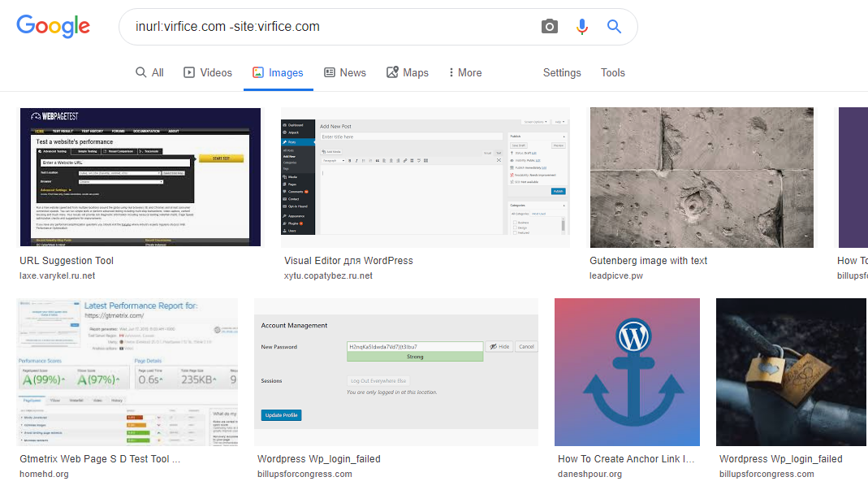The width and height of the screenshot is (868, 490).
Task: Open the Account Management password thumbnail
Action: pyautogui.click(x=395, y=372)
